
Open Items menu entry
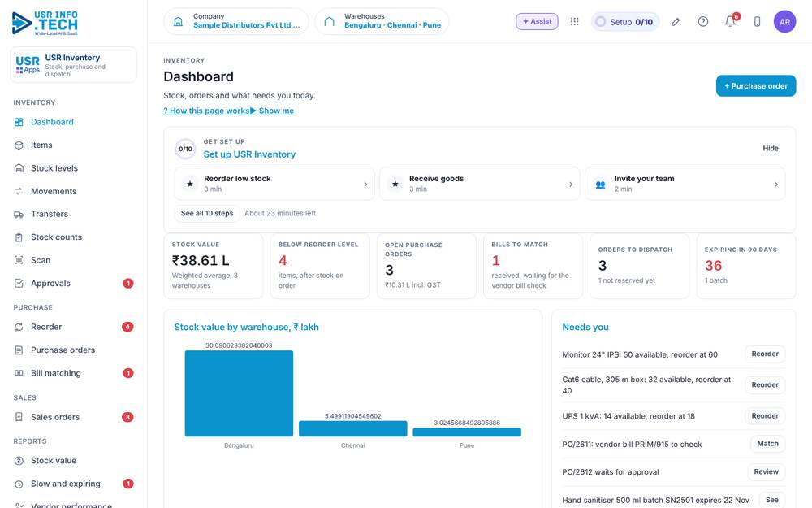click(x=74, y=145)
